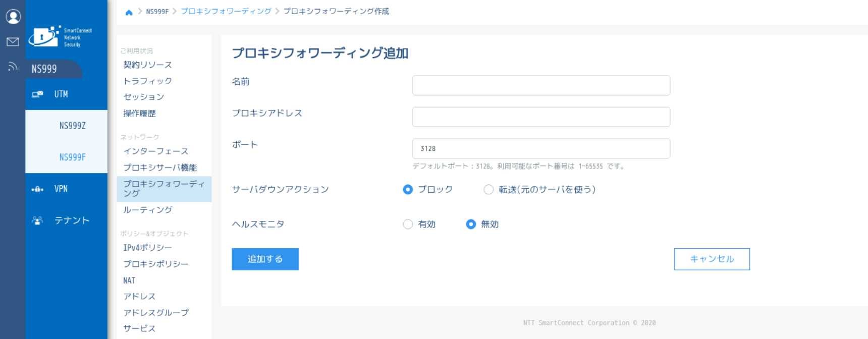Select the NS999 tab
Screen dimensions: 868x339
tap(53, 69)
